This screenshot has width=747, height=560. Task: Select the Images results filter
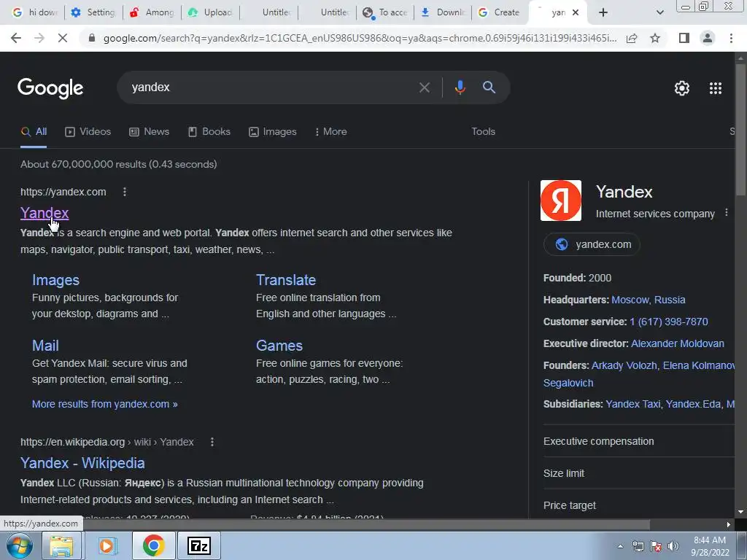(273, 132)
